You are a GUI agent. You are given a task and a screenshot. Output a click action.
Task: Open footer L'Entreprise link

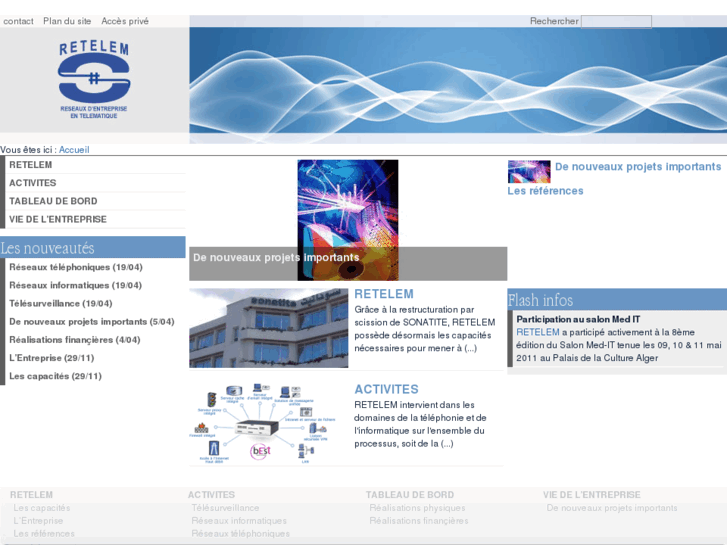click(38, 521)
